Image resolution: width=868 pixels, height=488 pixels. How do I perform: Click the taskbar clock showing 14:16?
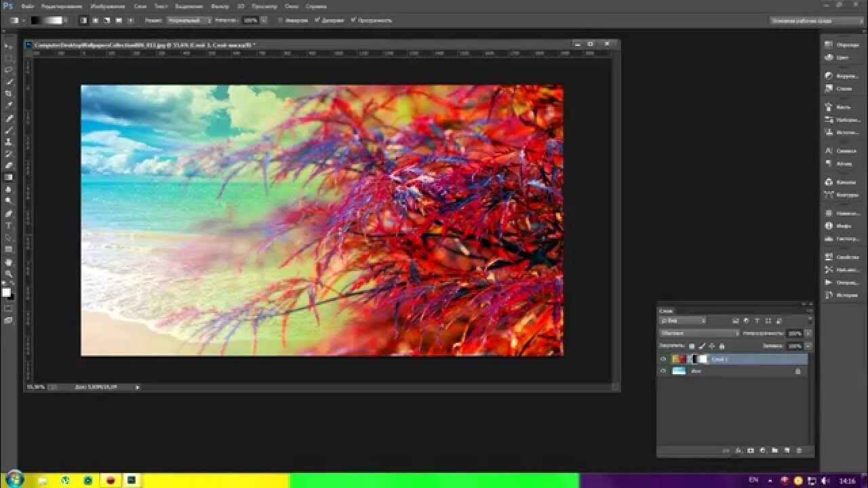click(x=848, y=481)
